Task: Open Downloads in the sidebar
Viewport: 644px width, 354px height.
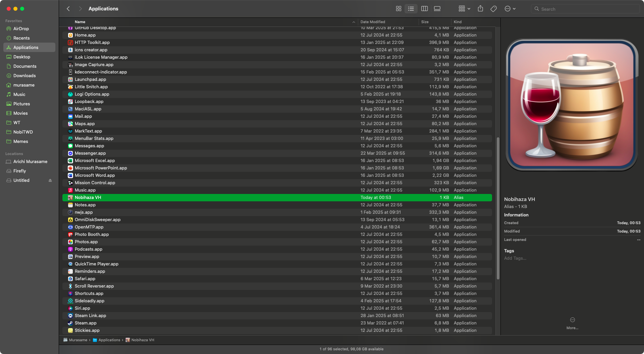Action: click(24, 76)
